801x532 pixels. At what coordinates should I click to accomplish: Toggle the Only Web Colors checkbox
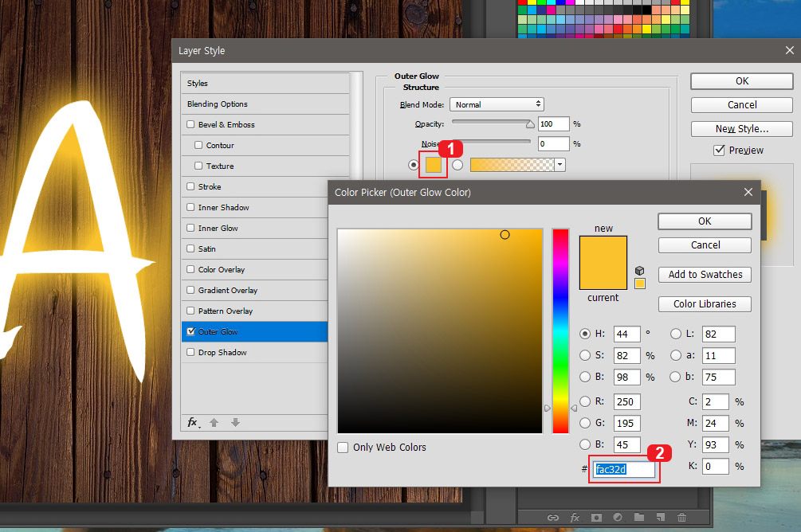(344, 448)
